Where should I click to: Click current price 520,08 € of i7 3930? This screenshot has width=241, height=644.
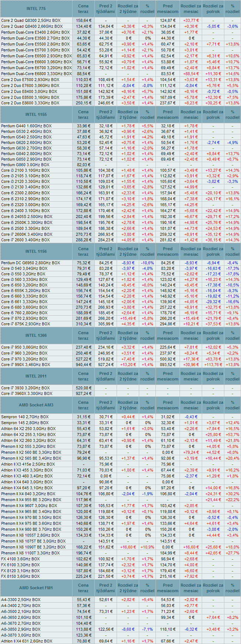point(83,388)
